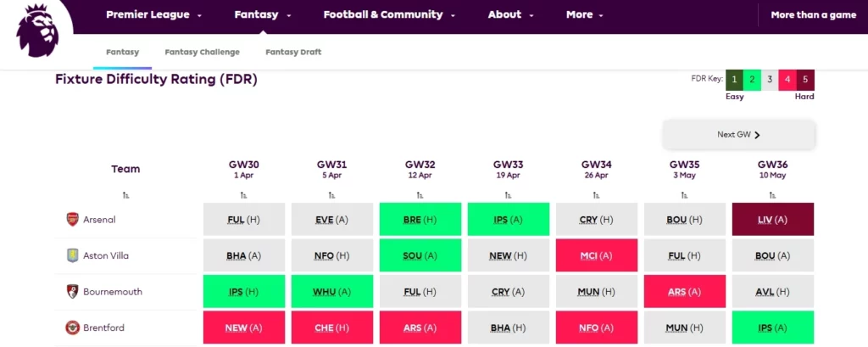Click Brentford's NEW (A) fixture
Screen dimensions: 868x347
click(243, 327)
